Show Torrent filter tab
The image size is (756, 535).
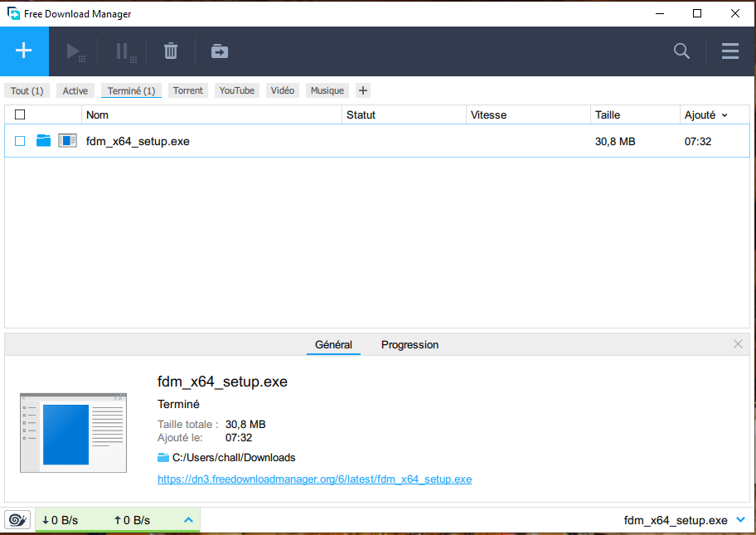(188, 90)
